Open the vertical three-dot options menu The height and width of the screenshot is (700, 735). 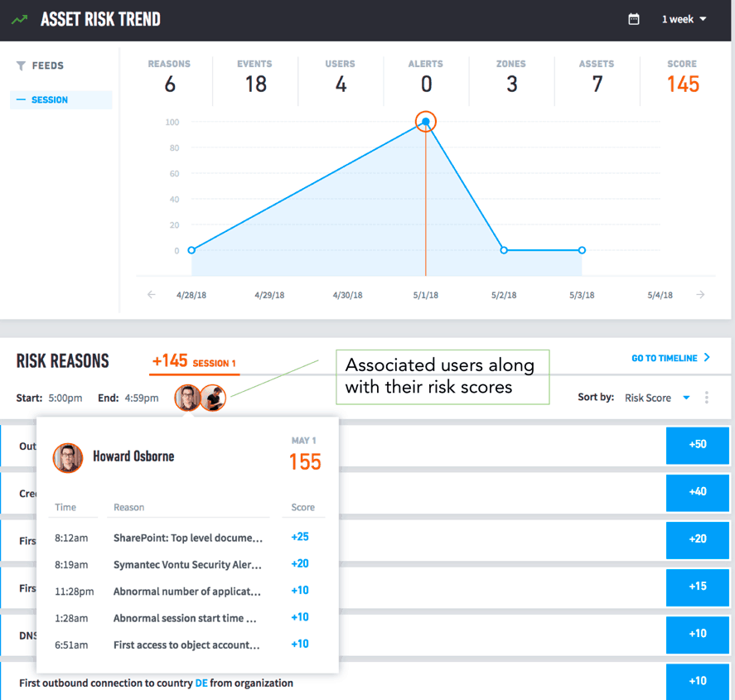(x=706, y=398)
